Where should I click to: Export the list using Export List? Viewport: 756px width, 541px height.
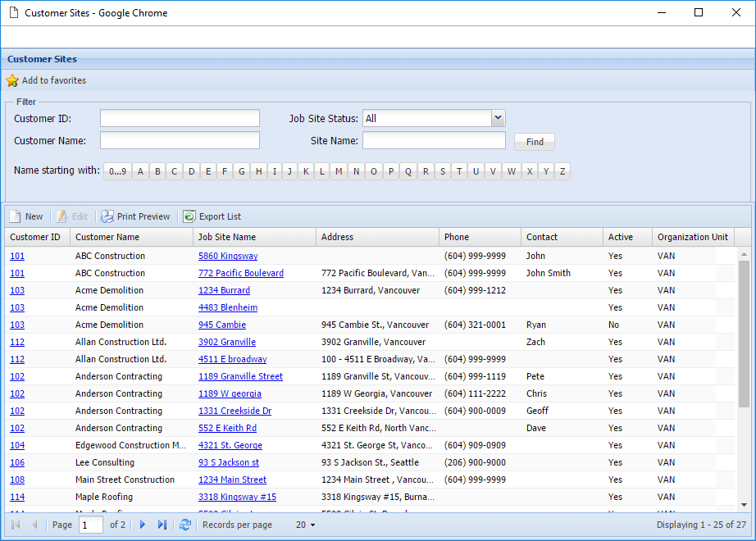(x=212, y=216)
